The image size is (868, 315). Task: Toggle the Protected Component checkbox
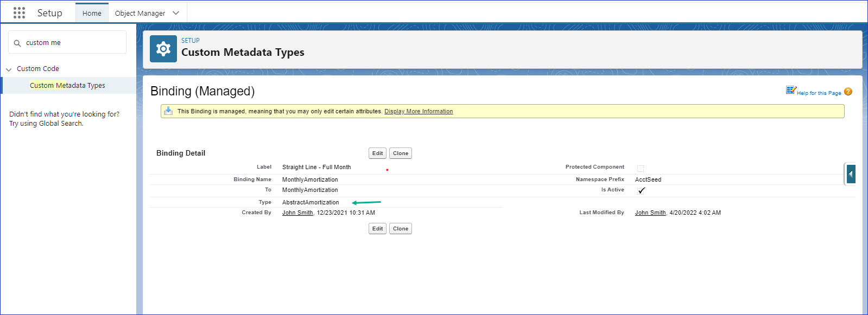click(641, 168)
